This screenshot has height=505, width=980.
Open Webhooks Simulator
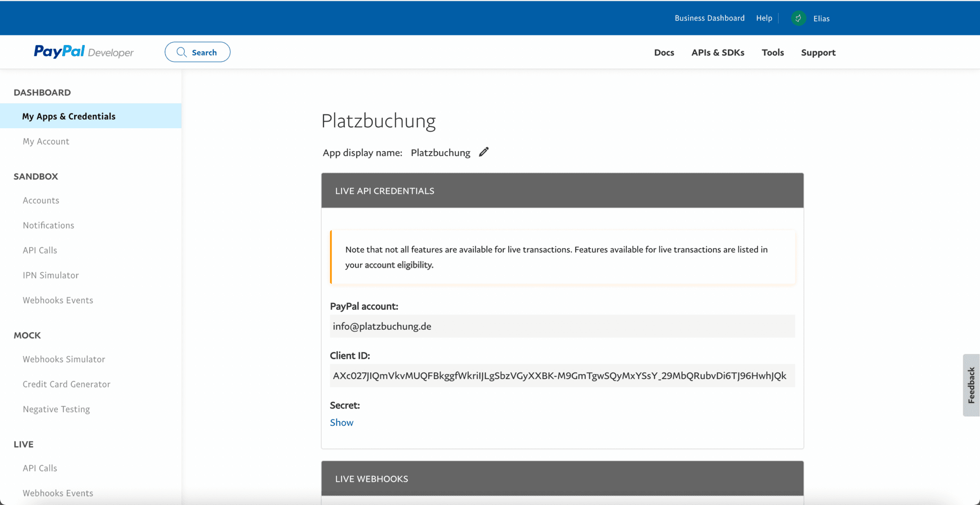click(x=64, y=359)
